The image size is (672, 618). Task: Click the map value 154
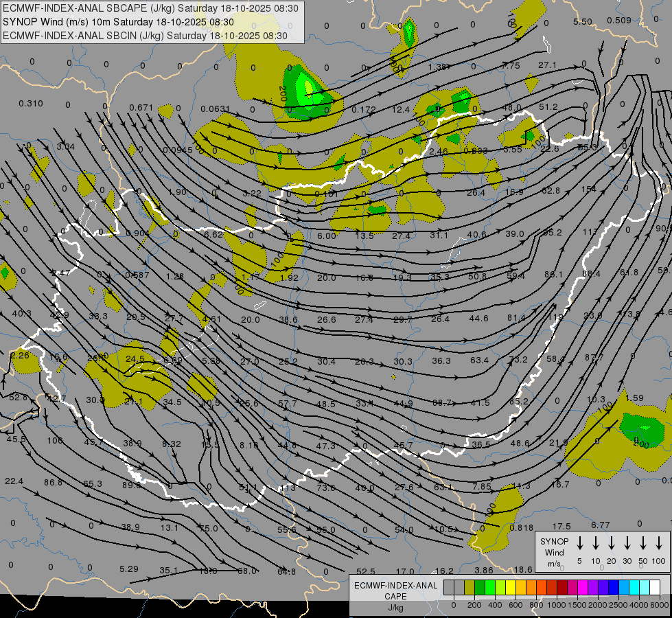click(x=589, y=189)
